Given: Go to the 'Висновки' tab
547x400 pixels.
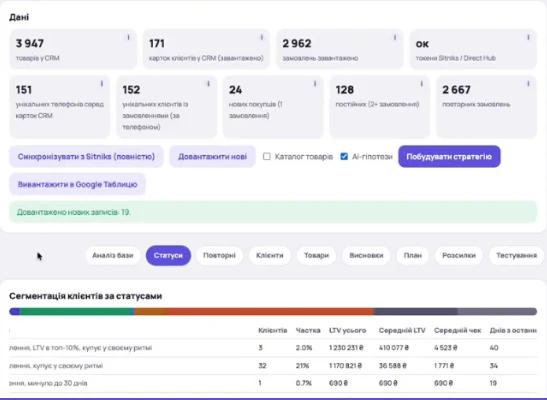Looking at the screenshot, I should pyautogui.click(x=366, y=255).
